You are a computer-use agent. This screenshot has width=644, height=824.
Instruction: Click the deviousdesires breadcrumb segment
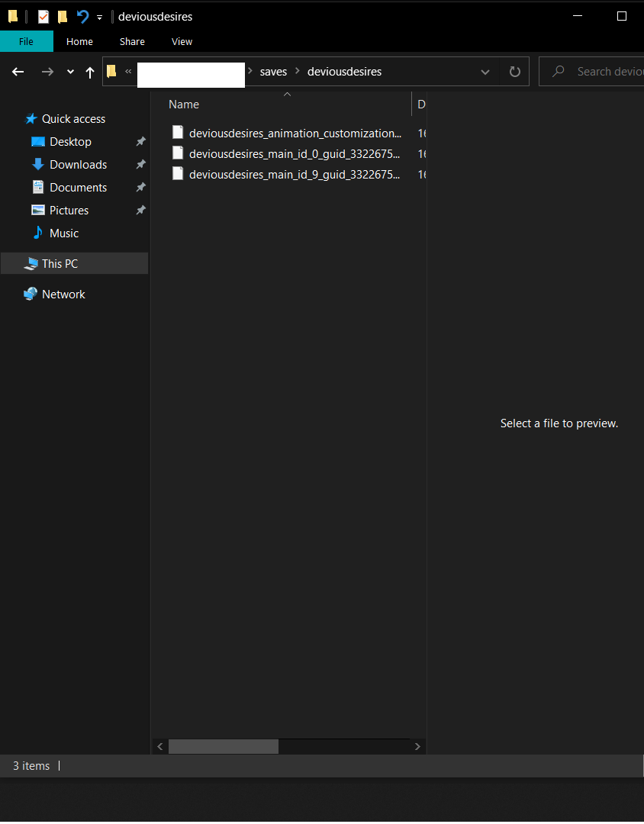coord(344,72)
